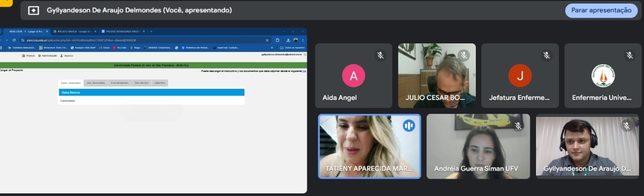The height and width of the screenshot is (196, 644).
Task: Select the orange J avatar of Jefatura
Action: coord(520,76)
